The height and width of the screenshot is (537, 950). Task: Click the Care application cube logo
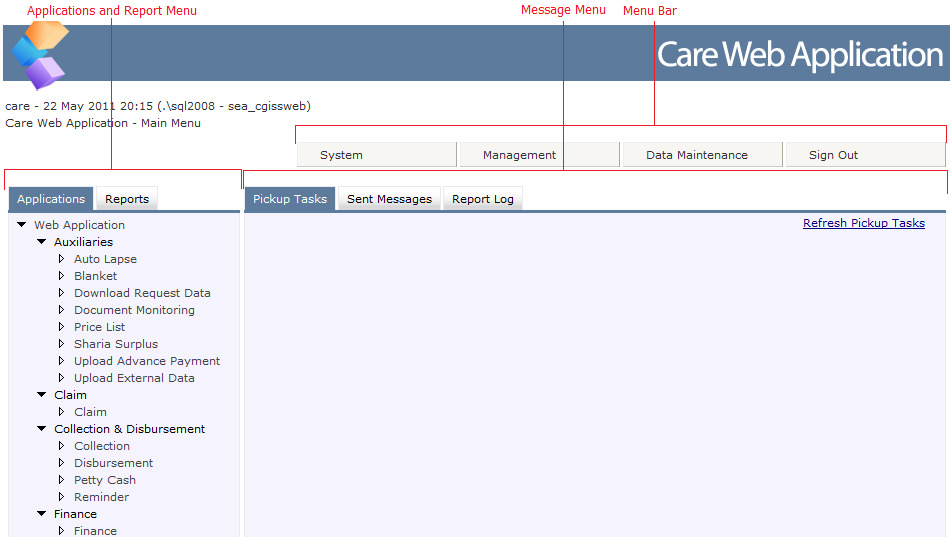(40, 54)
